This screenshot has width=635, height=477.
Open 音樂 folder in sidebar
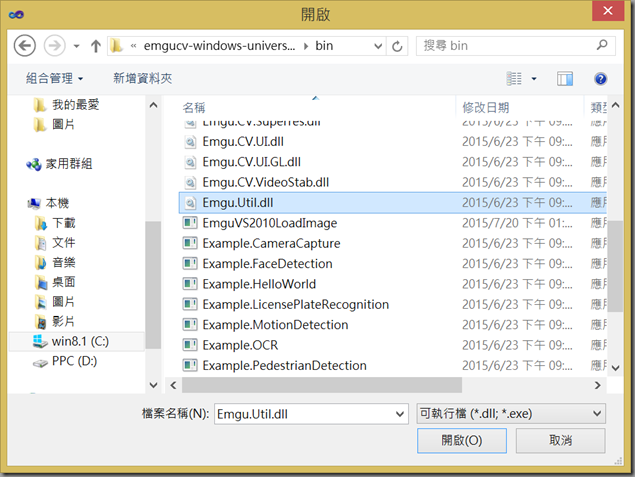[x=55, y=262]
